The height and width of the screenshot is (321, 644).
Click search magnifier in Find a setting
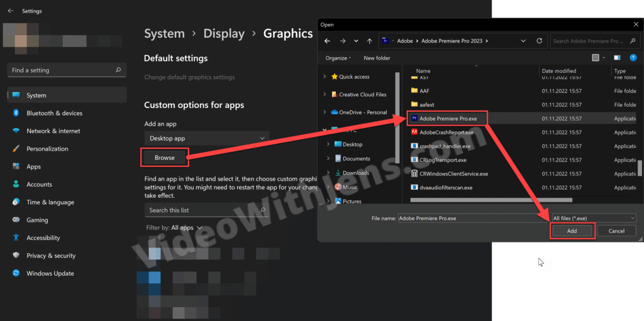coord(118,70)
